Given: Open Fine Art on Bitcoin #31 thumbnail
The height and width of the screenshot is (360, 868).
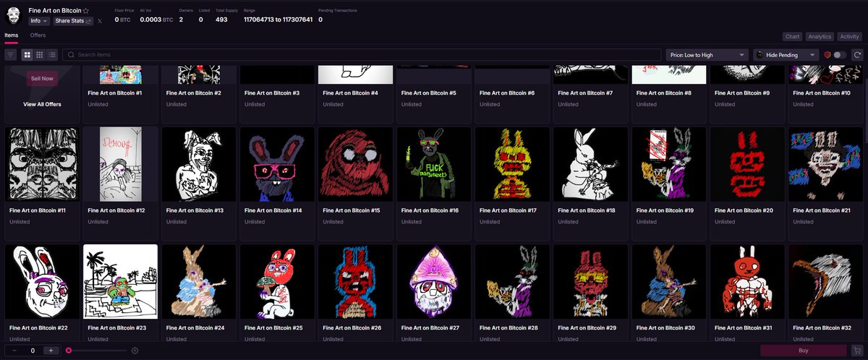Looking at the screenshot, I should (748, 282).
